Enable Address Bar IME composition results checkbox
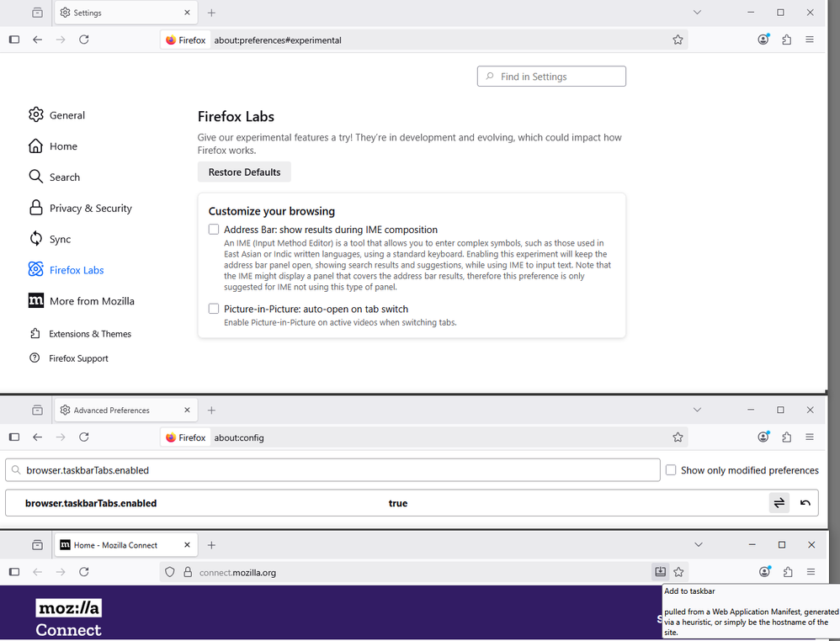 coord(214,230)
